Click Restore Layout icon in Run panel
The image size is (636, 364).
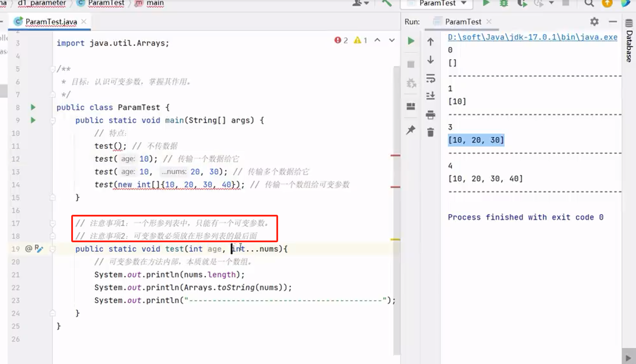tap(411, 106)
